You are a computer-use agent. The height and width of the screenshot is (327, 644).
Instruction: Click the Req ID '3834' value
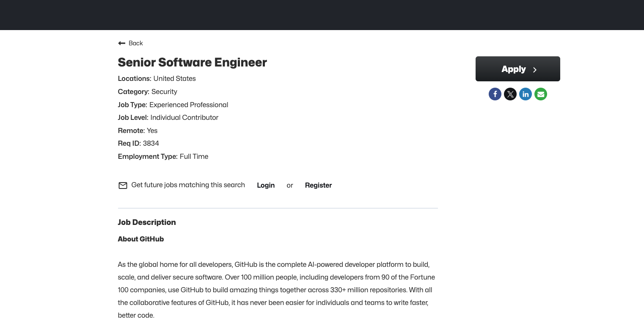click(x=151, y=143)
